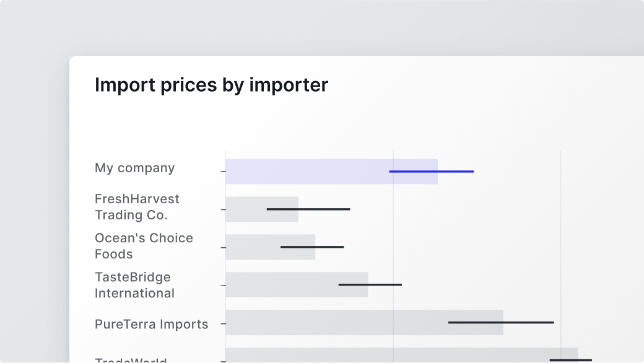Viewport: 644px width, 363px height.
Task: Select the PureTerra Imports label
Action: pos(151,324)
